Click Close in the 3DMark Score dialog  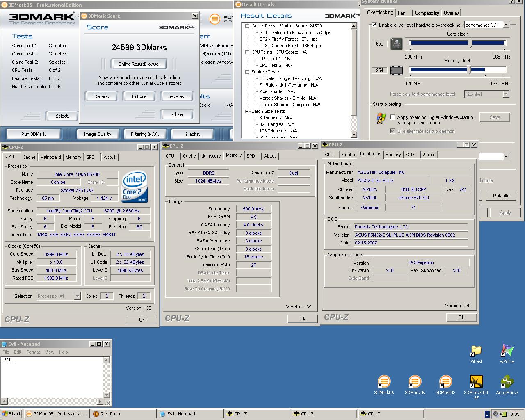[x=177, y=114]
